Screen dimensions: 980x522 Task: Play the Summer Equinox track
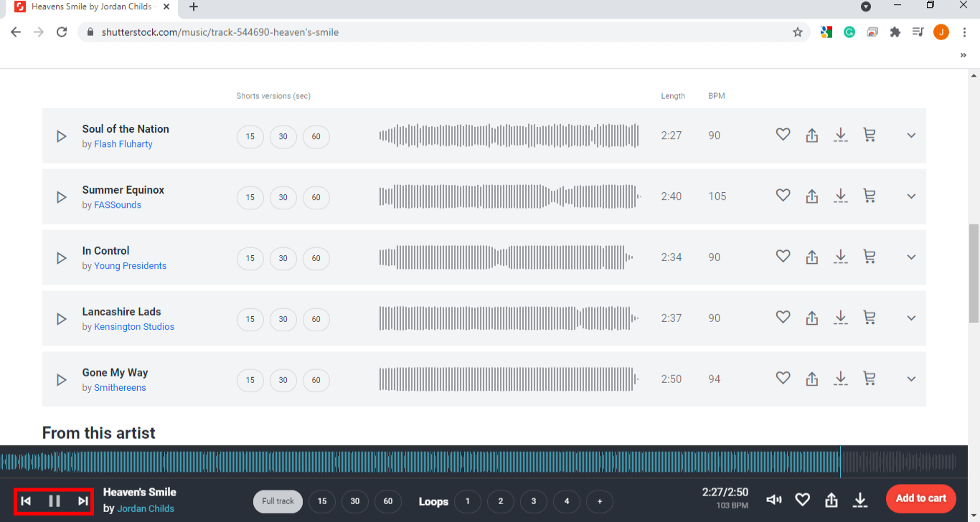(x=62, y=197)
